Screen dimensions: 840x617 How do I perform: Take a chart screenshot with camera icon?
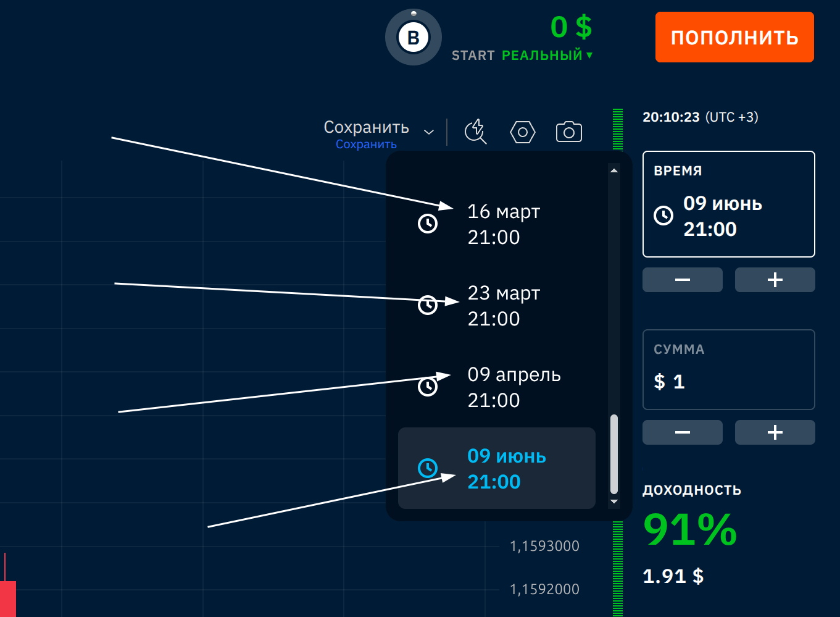click(x=568, y=132)
